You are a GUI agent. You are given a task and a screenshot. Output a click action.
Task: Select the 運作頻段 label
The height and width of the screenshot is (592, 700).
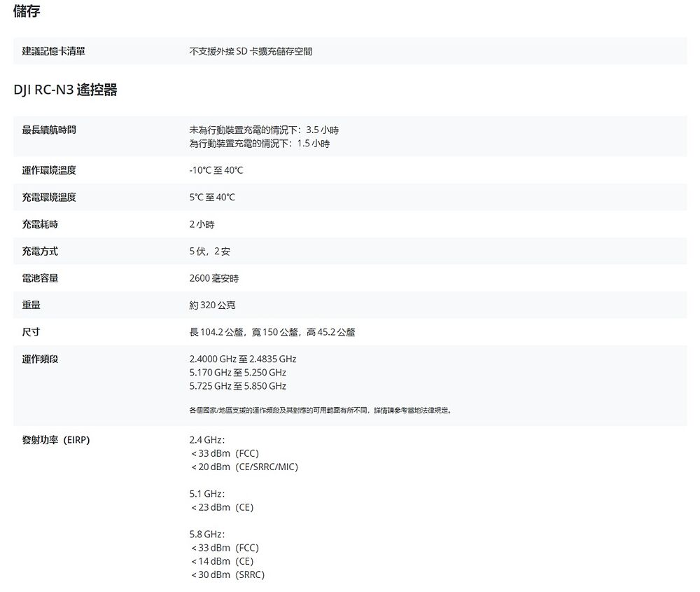point(40,359)
